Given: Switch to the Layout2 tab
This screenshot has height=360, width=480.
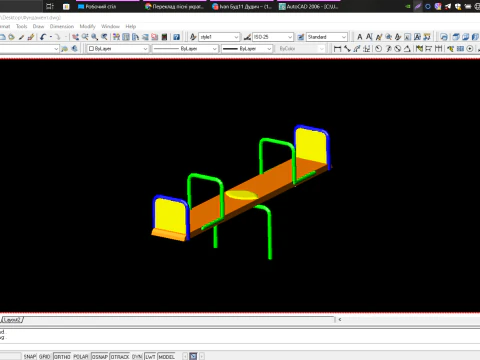Looking at the screenshot, I should click(x=12, y=320).
